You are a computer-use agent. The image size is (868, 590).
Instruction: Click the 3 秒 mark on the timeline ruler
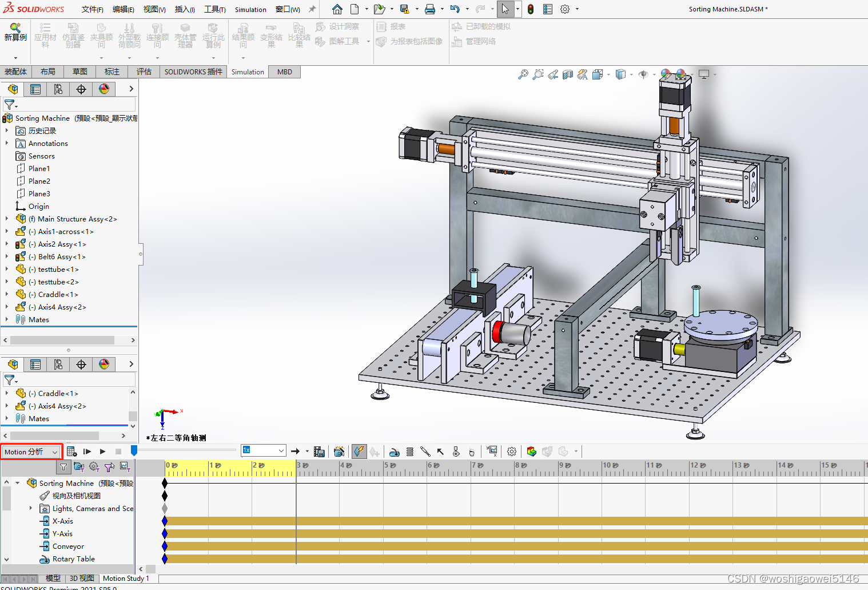(x=301, y=465)
